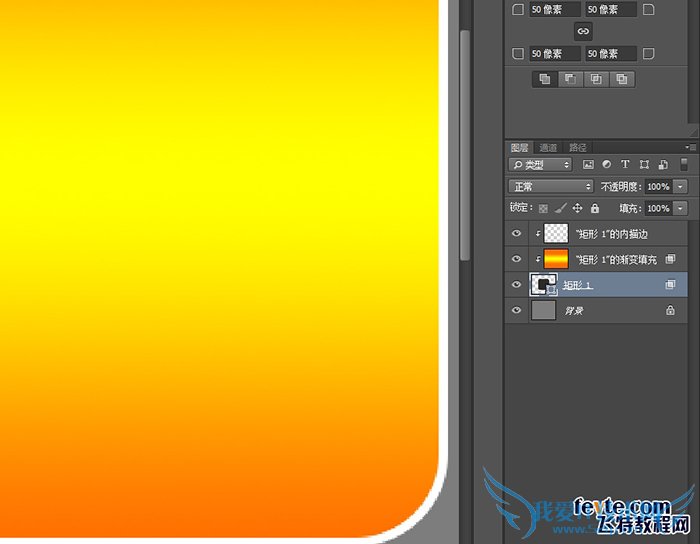
Task: Select the gradient fill layer thumbnail
Action: tap(556, 259)
